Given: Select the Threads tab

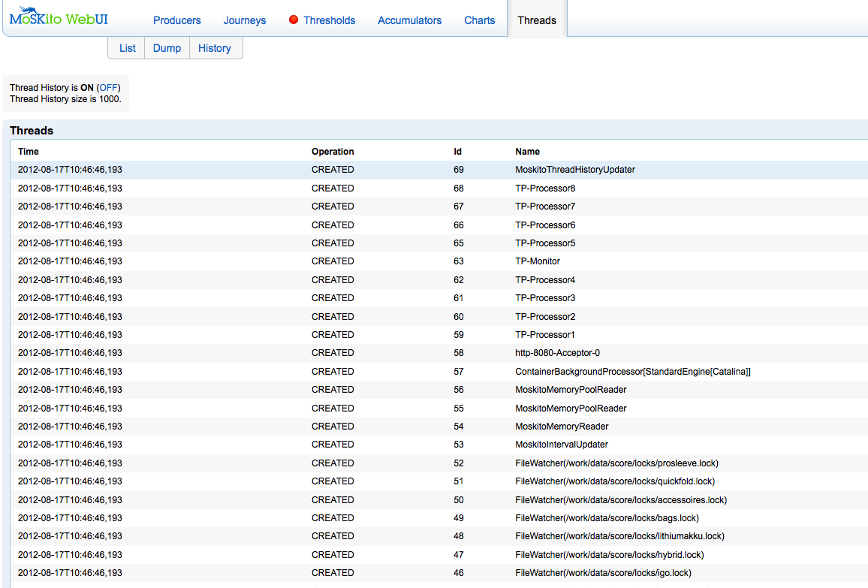Looking at the screenshot, I should coord(536,20).
